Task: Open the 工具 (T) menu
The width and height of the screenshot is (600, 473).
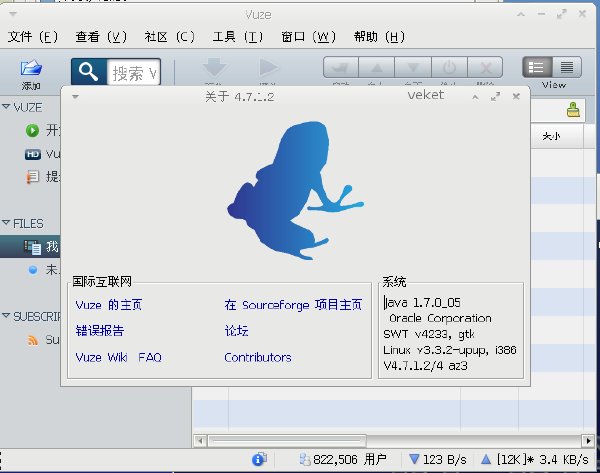Action: [x=238, y=37]
